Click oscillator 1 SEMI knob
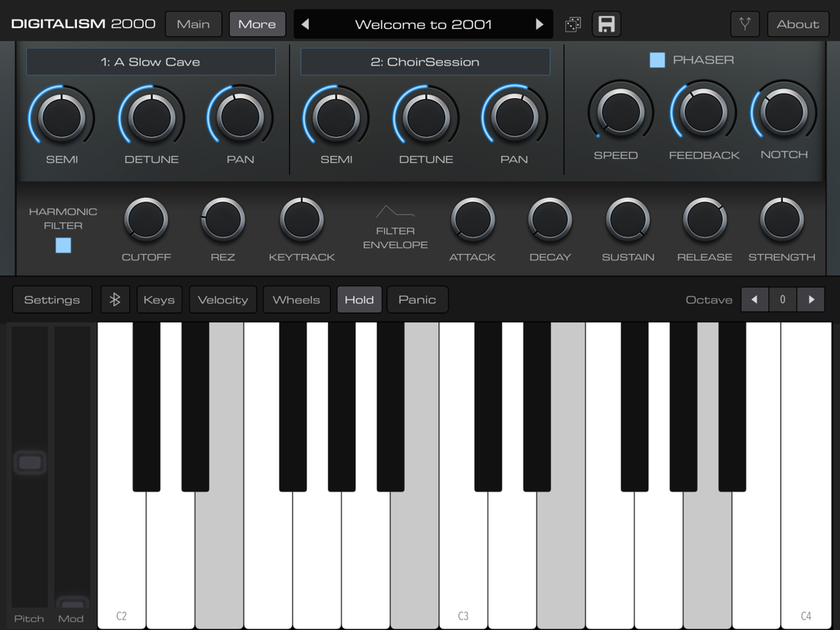840x630 pixels. 62,116
